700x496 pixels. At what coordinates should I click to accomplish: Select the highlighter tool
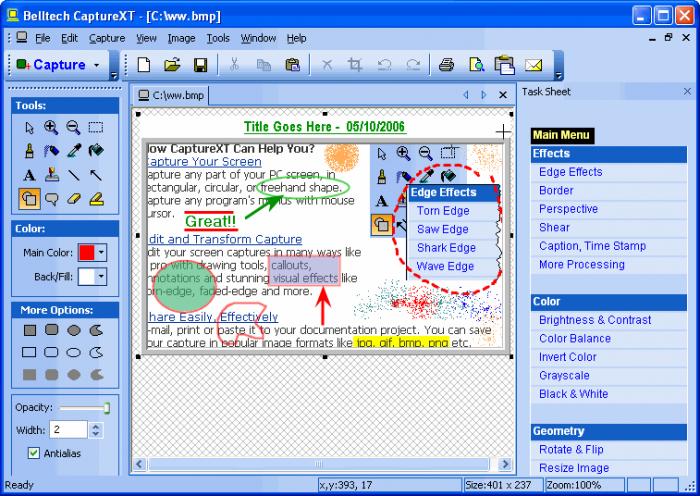coord(96,199)
